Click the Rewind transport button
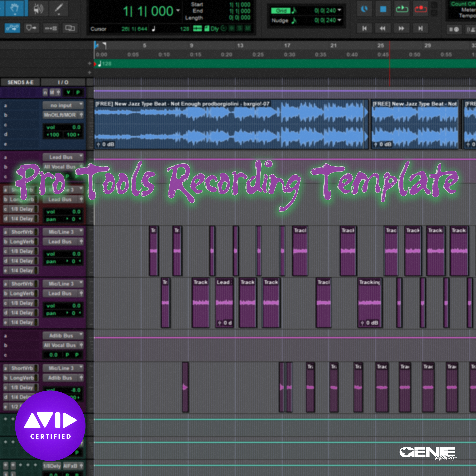 (x=383, y=29)
